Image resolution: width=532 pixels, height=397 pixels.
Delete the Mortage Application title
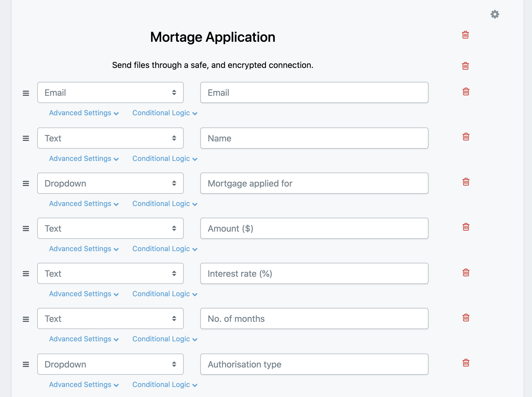(x=465, y=35)
